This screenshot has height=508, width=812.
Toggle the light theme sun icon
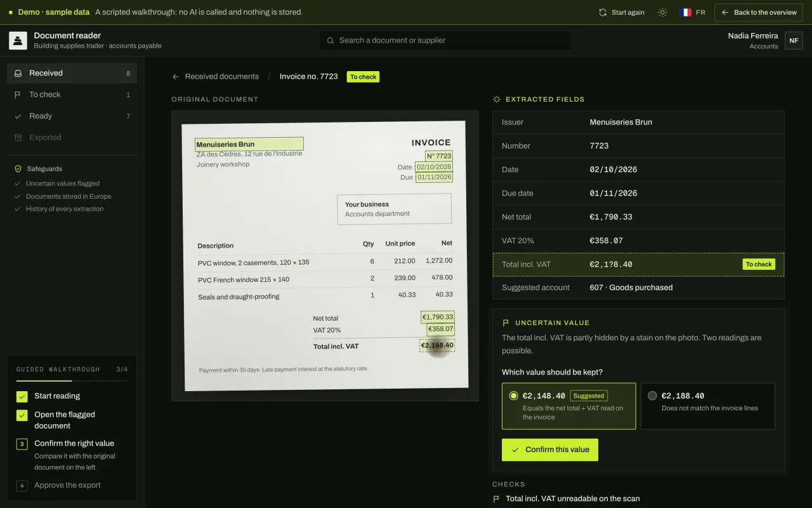coord(662,12)
